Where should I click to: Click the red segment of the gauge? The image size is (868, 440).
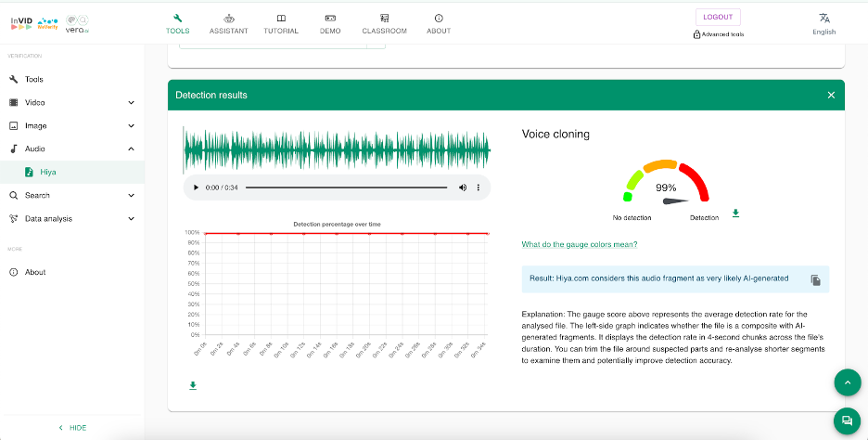(x=696, y=181)
